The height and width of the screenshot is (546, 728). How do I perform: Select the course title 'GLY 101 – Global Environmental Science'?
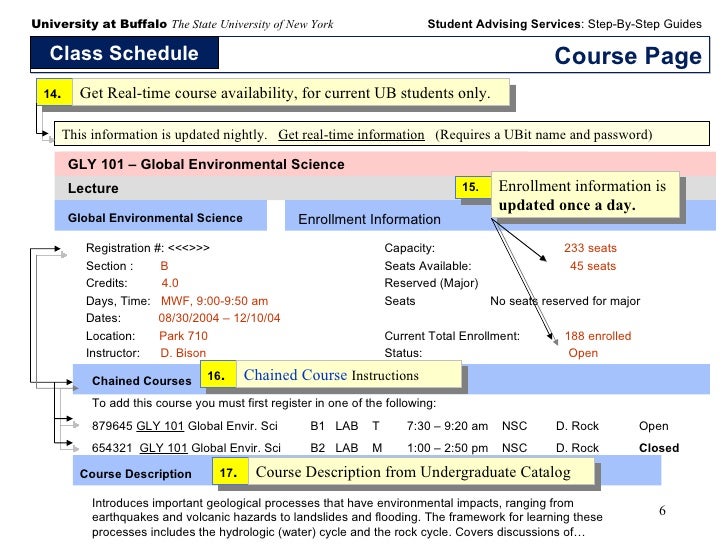click(x=206, y=164)
